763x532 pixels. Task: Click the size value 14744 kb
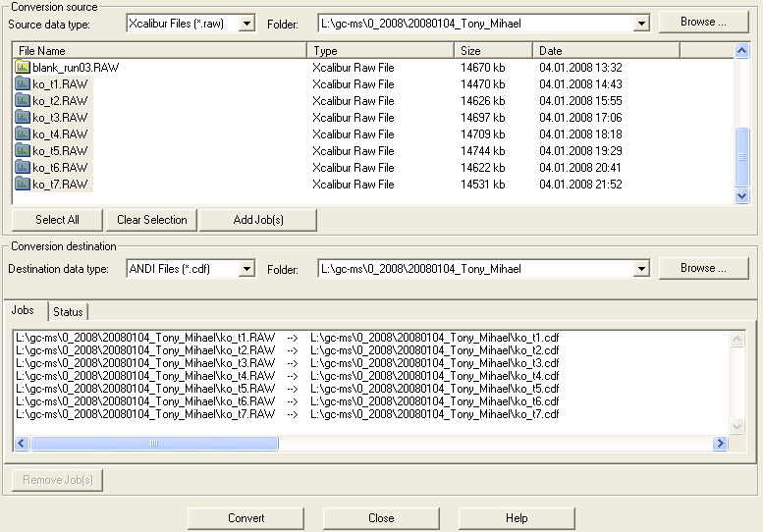click(x=483, y=151)
